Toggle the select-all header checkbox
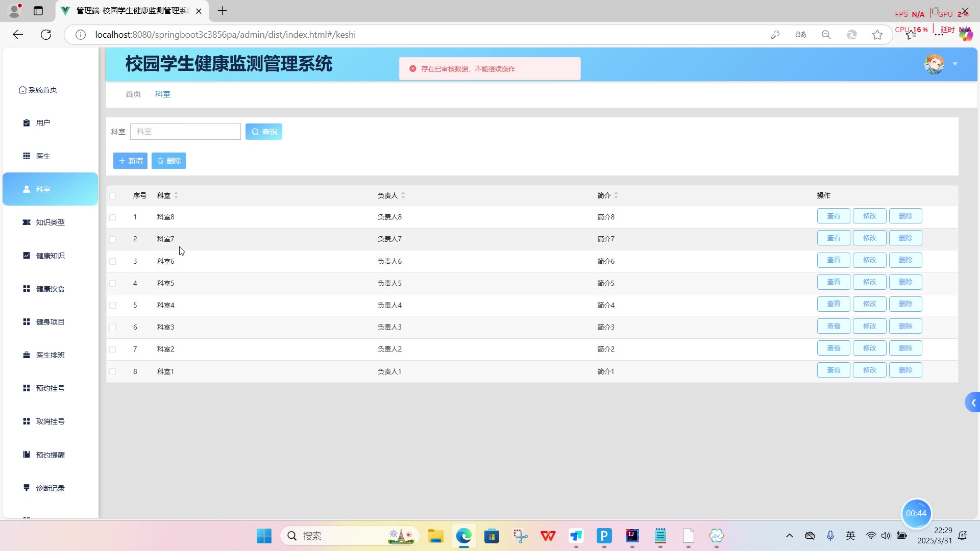 [113, 196]
